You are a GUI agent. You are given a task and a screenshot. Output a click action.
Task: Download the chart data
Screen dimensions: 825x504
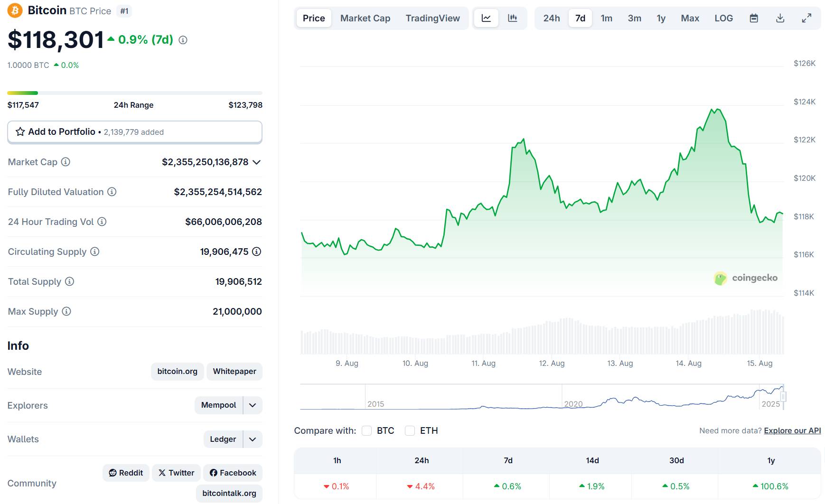pos(780,18)
